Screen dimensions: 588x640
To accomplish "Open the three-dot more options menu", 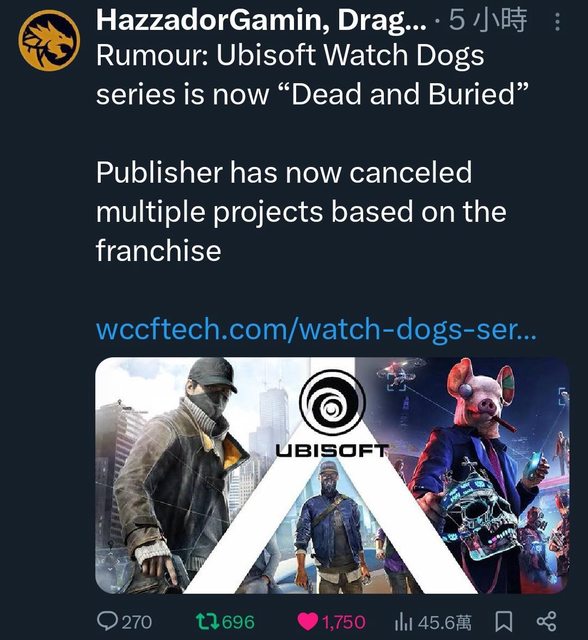I will pos(557,22).
